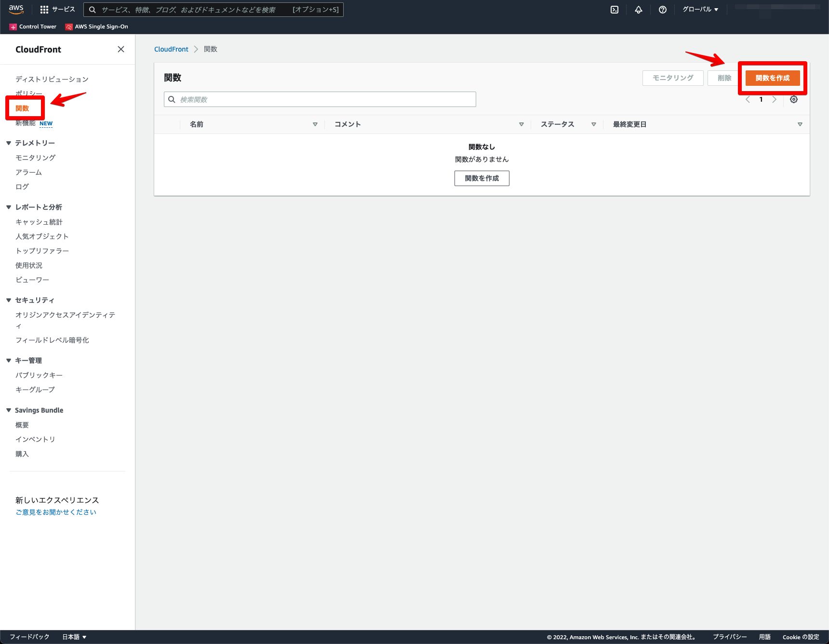
Task: Click フィードバック in the footer
Action: click(x=29, y=637)
